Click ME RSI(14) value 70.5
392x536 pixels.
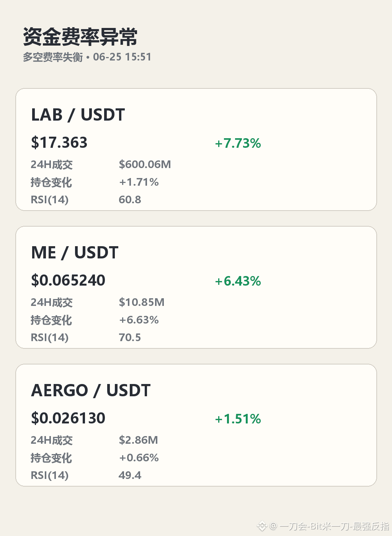pos(130,337)
